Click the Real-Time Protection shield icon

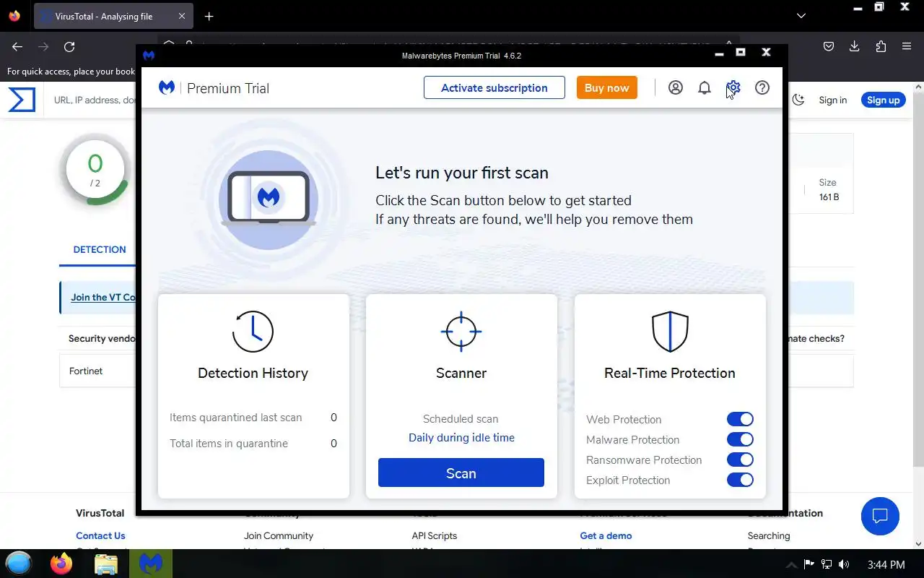point(670,332)
